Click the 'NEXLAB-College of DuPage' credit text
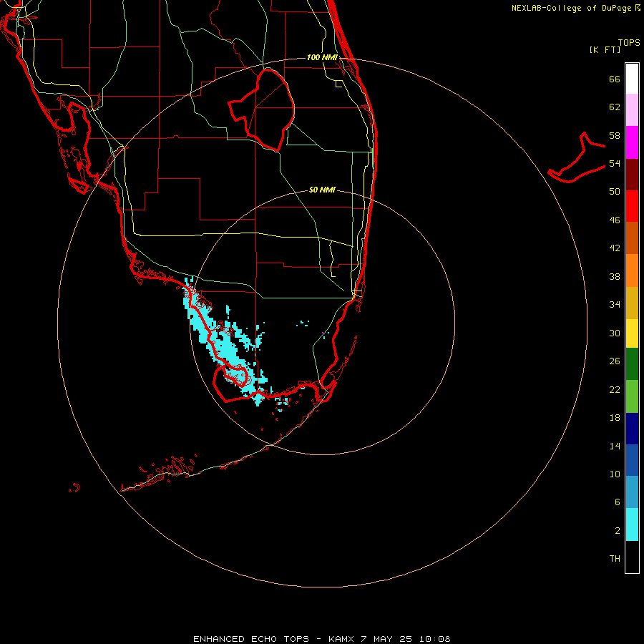The image size is (644, 644). pyautogui.click(x=572, y=8)
